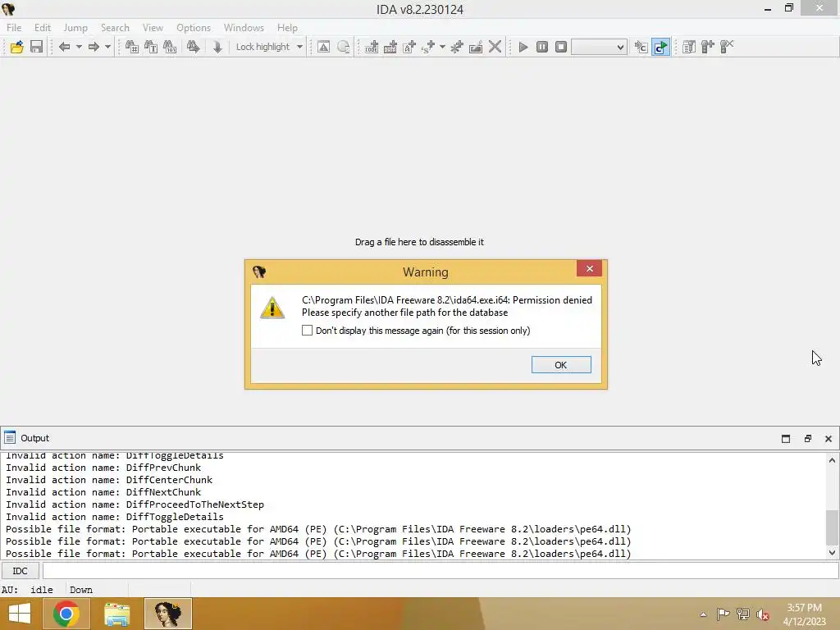
Task: Check 'Don't display this message again' box
Action: [307, 331]
